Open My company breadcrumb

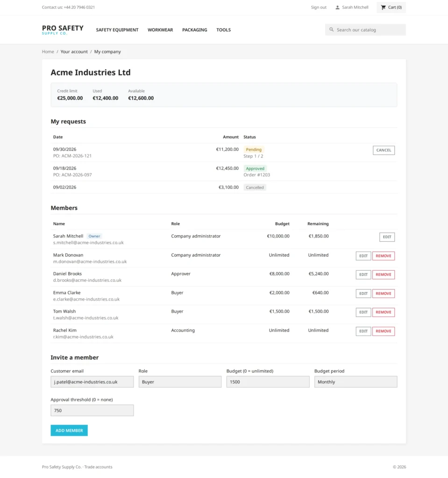(x=107, y=51)
